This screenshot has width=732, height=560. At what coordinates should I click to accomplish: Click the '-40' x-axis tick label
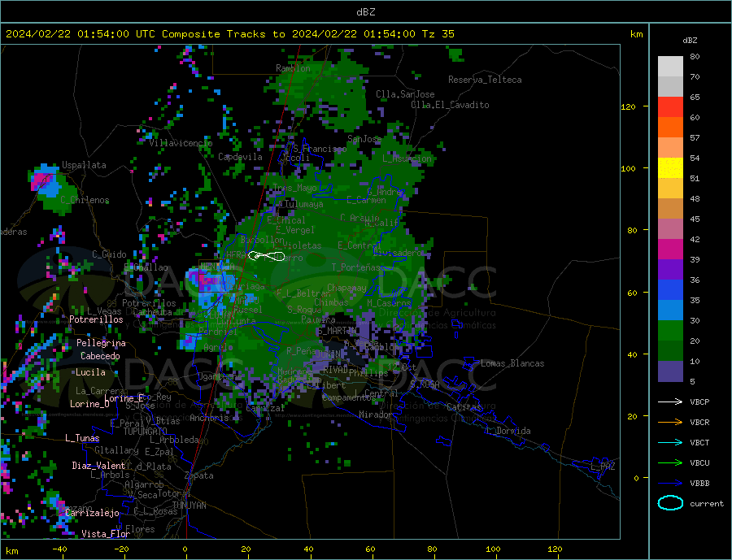(x=59, y=549)
